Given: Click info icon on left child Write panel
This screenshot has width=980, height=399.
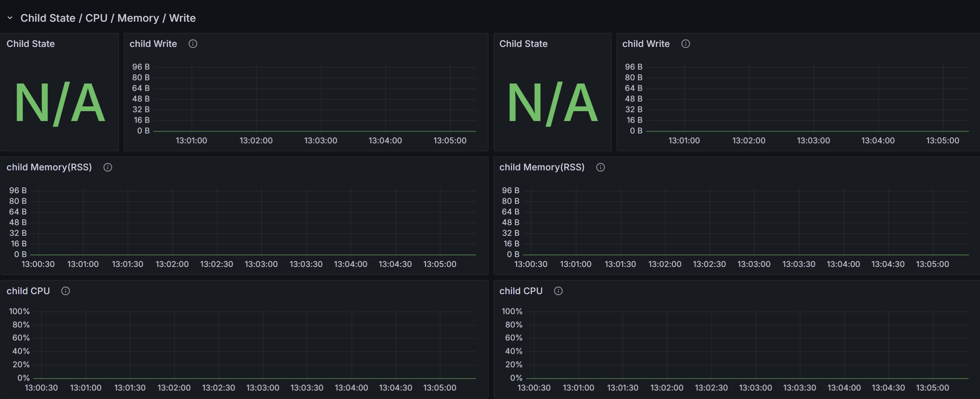Looking at the screenshot, I should (x=193, y=44).
